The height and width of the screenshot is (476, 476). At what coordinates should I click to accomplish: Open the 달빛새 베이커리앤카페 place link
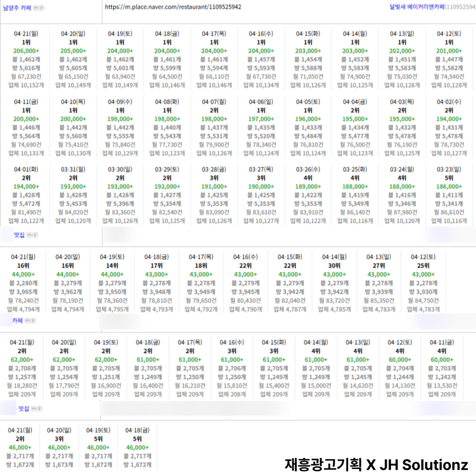click(x=417, y=7)
